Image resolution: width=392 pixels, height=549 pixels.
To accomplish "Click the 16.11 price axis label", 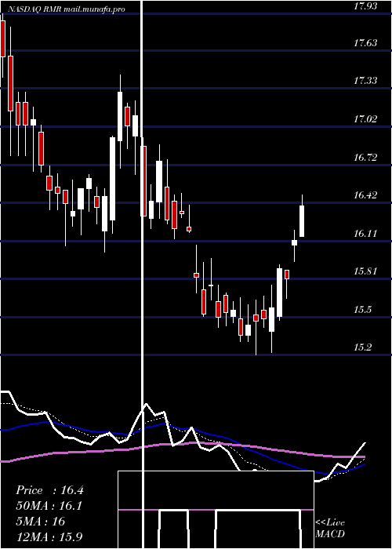I will (x=365, y=234).
